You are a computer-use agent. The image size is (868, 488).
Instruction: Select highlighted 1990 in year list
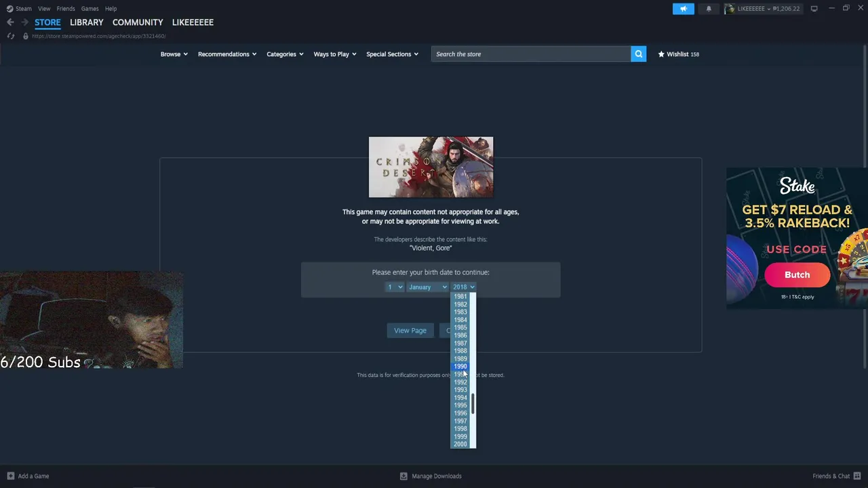460,367
